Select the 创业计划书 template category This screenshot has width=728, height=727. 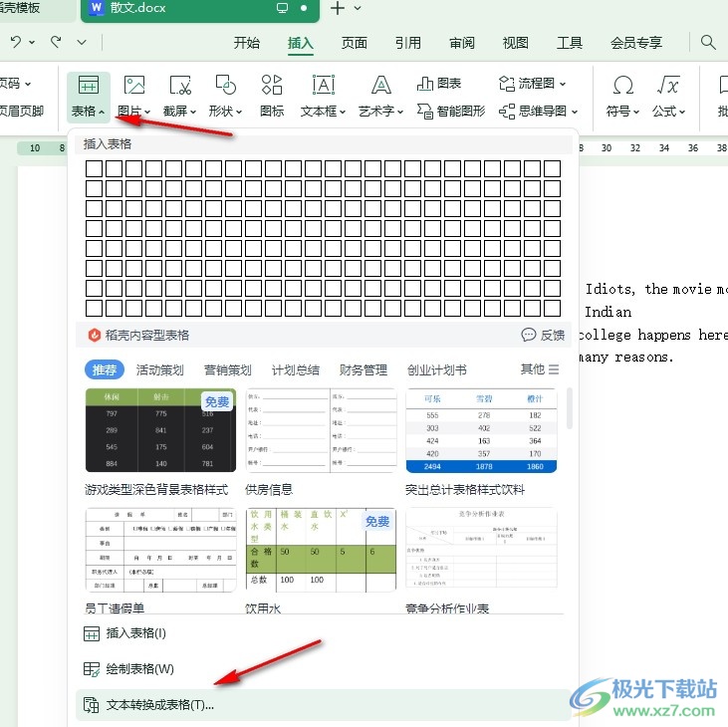(x=437, y=370)
